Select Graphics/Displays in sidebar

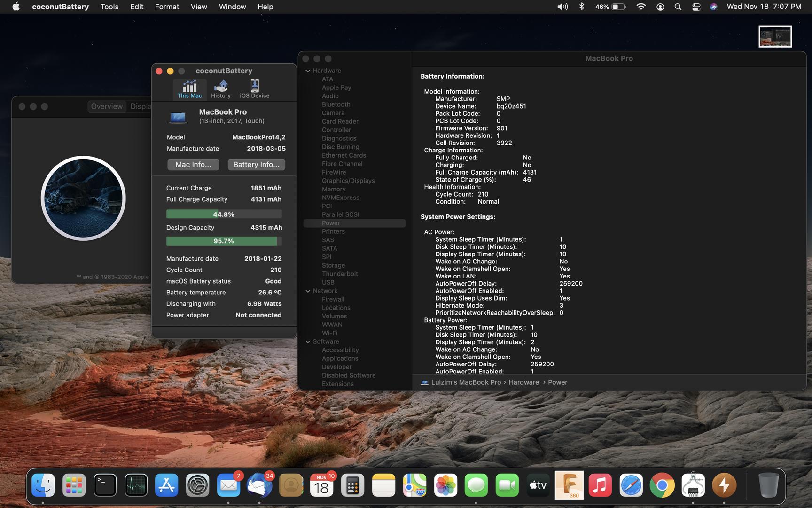pyautogui.click(x=348, y=181)
